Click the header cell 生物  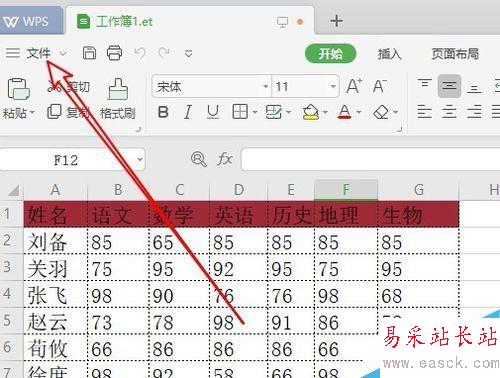click(418, 215)
